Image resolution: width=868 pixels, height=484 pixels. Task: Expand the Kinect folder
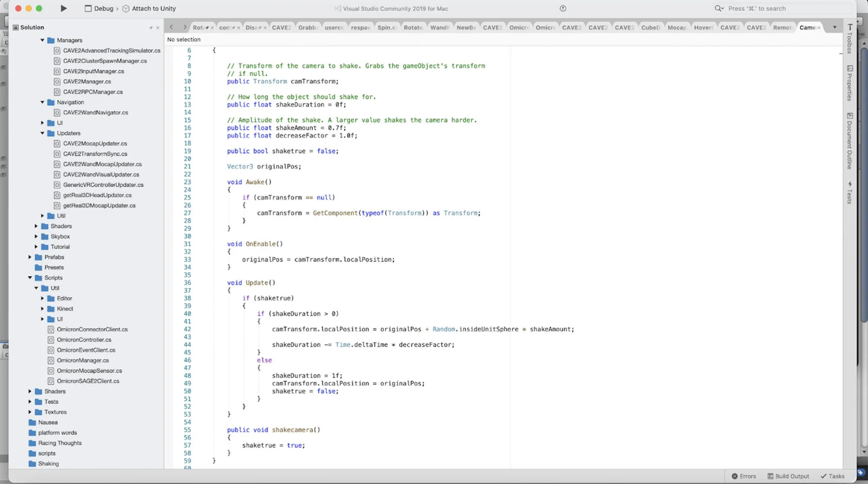pyautogui.click(x=43, y=309)
